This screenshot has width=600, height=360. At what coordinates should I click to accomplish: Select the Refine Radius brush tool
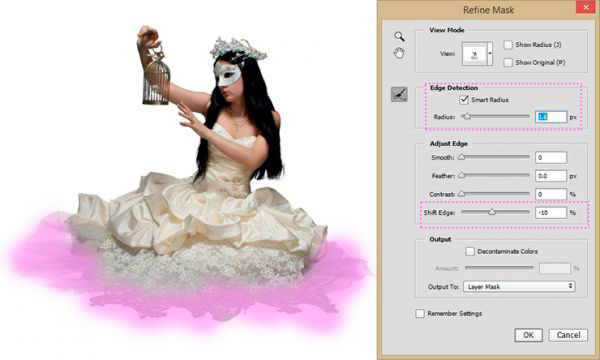399,94
